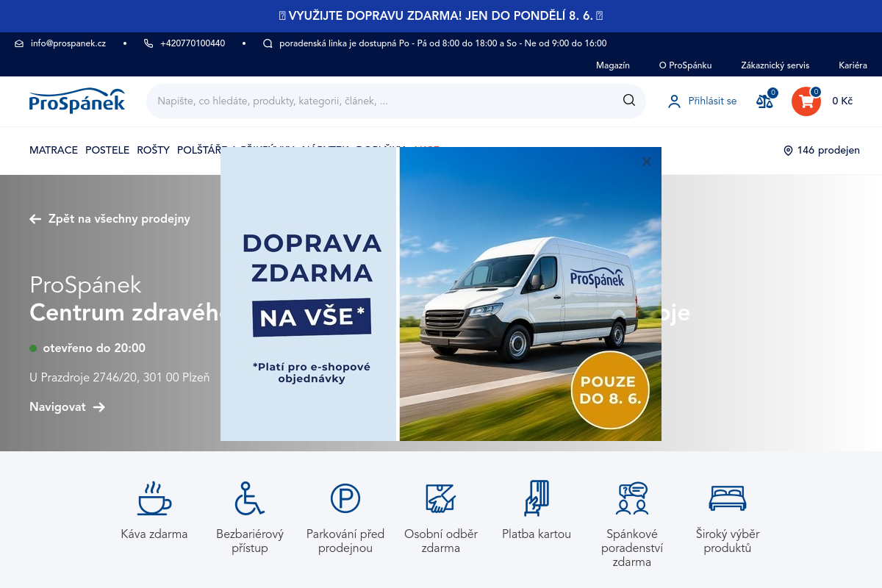Screen dimensions: 882x588
Task: Open Kariéra menu item
Action: point(853,65)
